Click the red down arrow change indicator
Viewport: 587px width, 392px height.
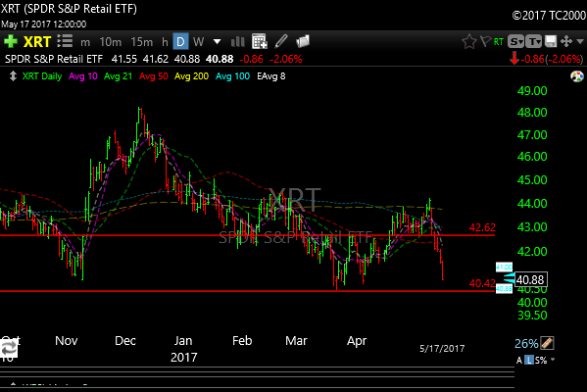click(514, 59)
